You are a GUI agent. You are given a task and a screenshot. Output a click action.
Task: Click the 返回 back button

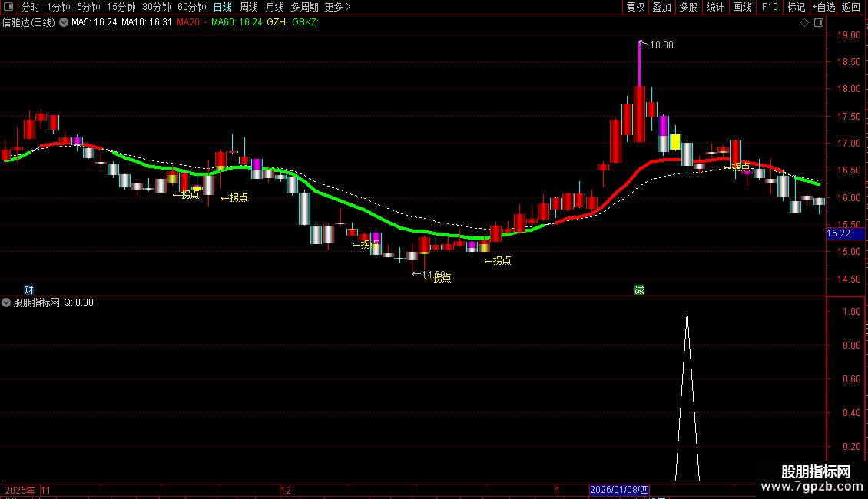point(851,7)
